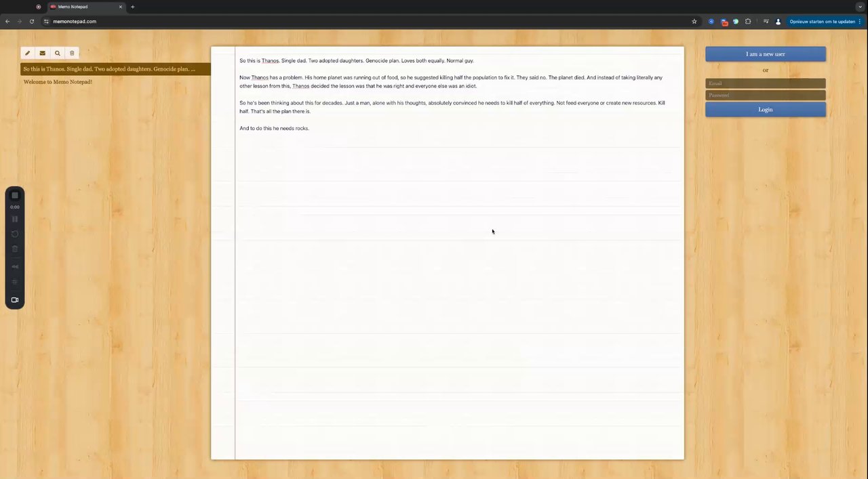Click the envelope email-memo icon
The image size is (868, 479).
42,53
